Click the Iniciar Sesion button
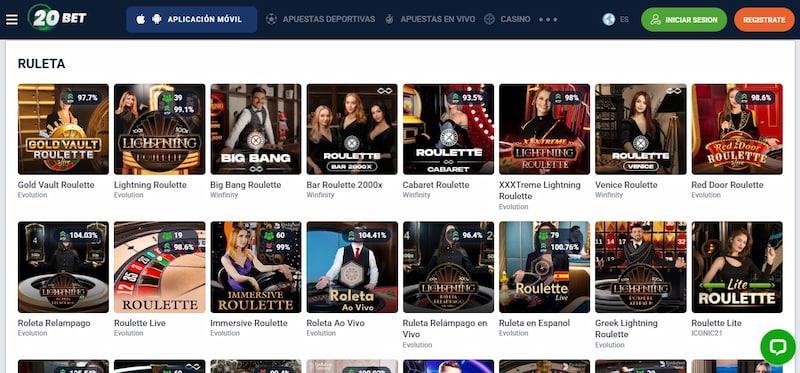The height and width of the screenshot is (373, 800). (x=684, y=20)
